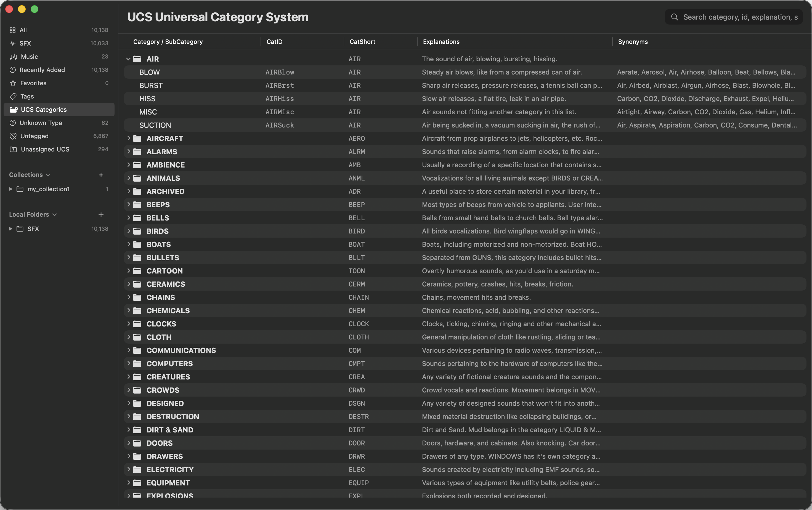Expand the CERAMICS category chevron

(x=128, y=284)
